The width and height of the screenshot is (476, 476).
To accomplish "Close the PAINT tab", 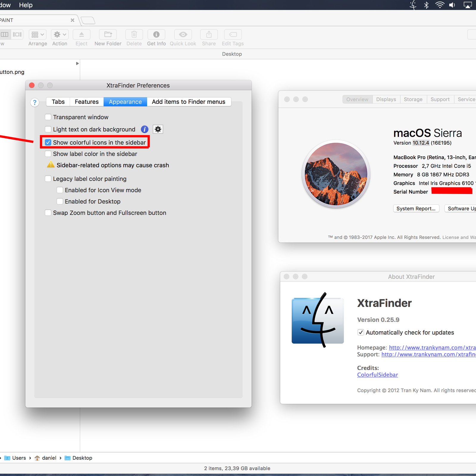I will pyautogui.click(x=72, y=20).
